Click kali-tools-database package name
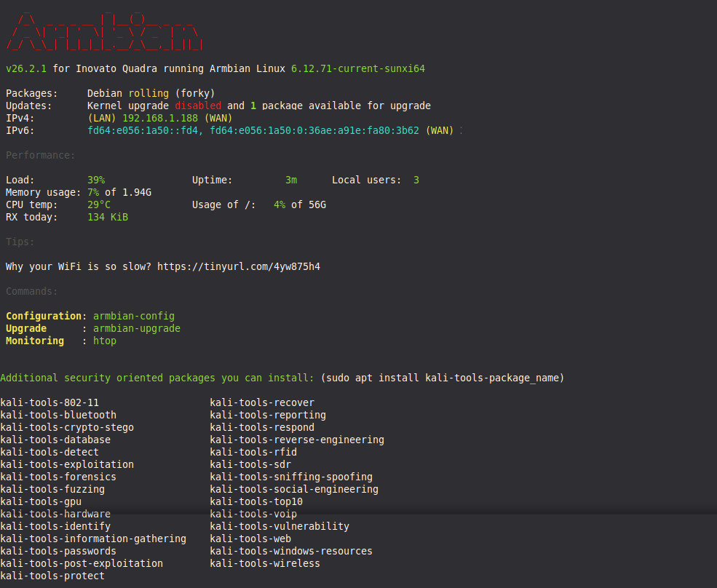 [x=55, y=440]
